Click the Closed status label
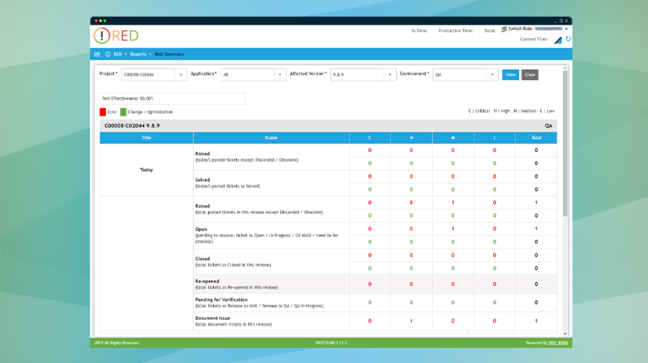Screen dimensions: 648x363 click(x=202, y=259)
